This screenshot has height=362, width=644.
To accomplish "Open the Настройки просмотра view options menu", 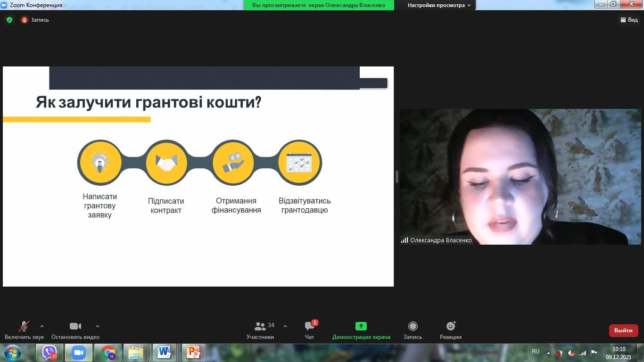I will (x=439, y=5).
